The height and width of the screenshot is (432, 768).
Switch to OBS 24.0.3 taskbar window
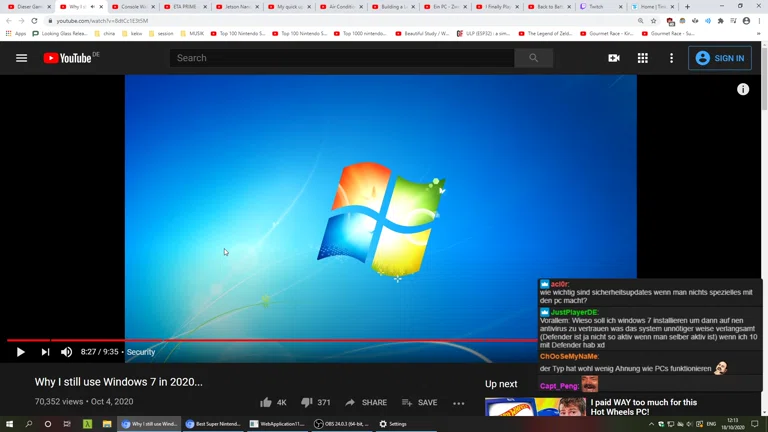(x=341, y=424)
